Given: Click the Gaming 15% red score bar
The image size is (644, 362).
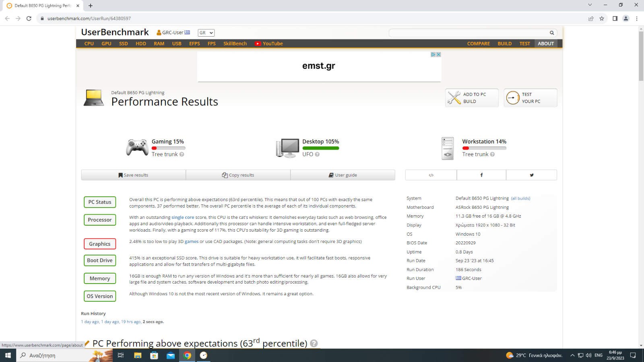Looking at the screenshot, I should 168,148.
